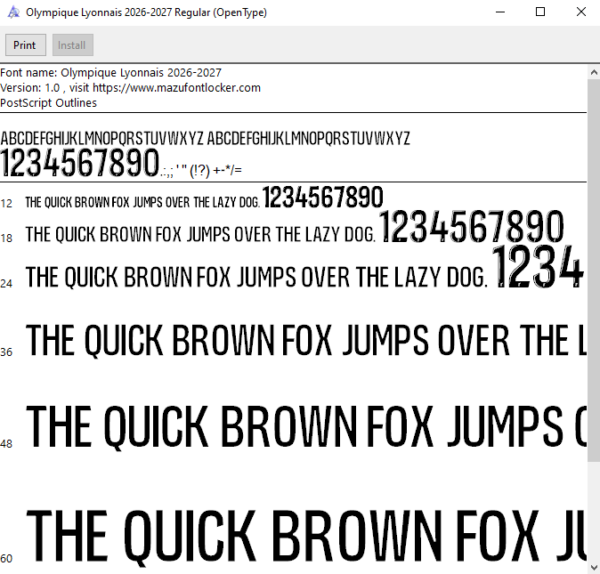600x574 pixels.
Task: Click the 48-point quick brown fox sentence
Action: [306, 427]
